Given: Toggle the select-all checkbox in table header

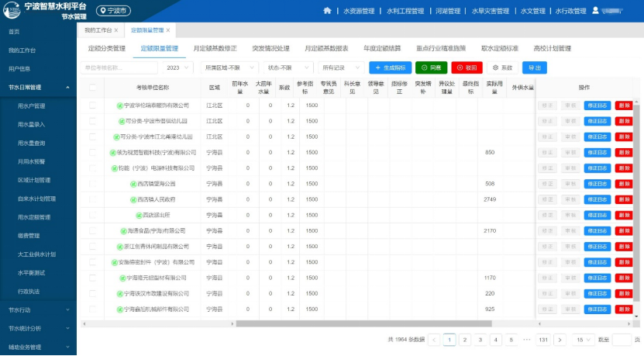Looking at the screenshot, I should point(93,87).
